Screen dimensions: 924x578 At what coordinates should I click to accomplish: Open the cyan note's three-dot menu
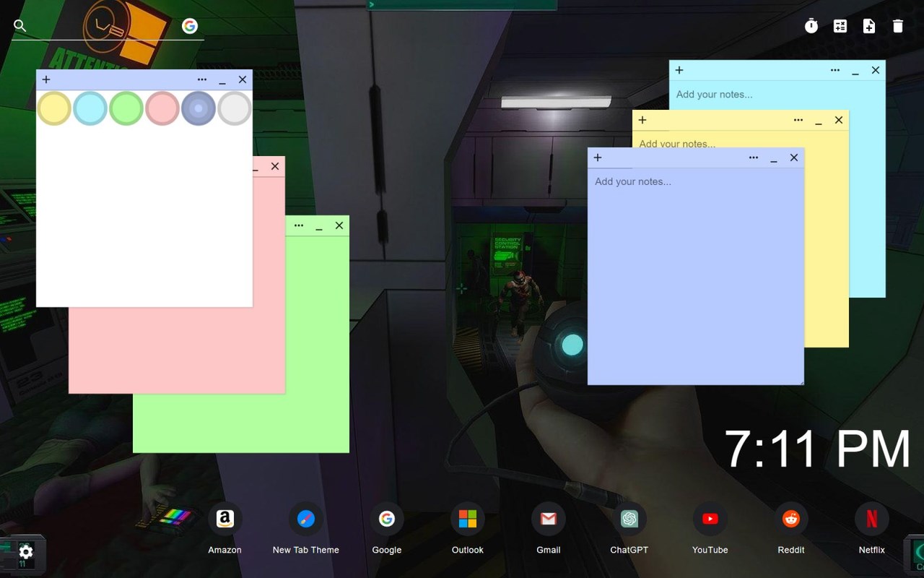[835, 70]
